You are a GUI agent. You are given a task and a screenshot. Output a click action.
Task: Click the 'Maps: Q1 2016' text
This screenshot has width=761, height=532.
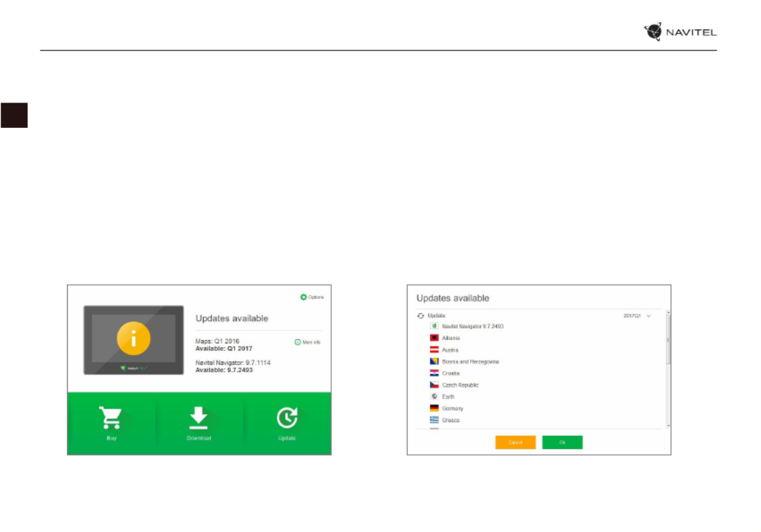point(217,342)
